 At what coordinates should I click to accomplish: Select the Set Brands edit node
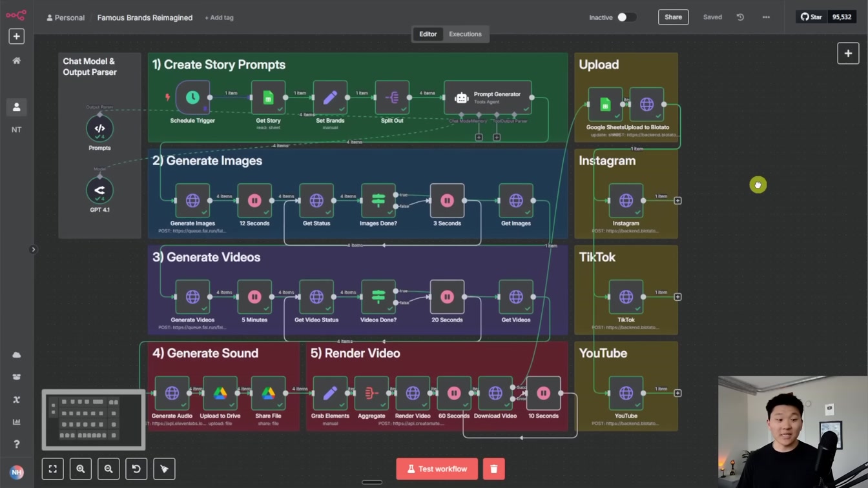point(330,97)
